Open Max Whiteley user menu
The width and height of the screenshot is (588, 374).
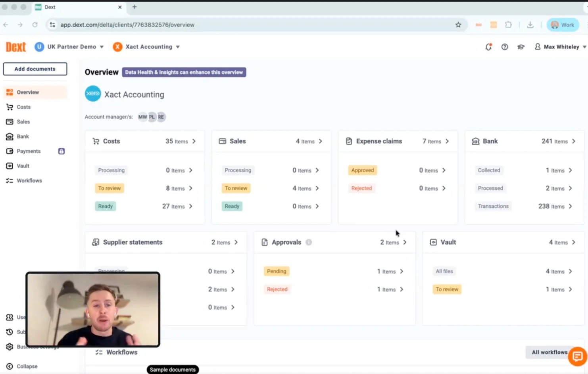[561, 47]
